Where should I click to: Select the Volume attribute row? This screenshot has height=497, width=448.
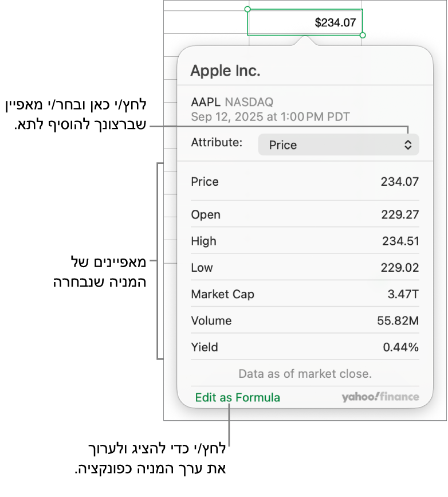pos(305,320)
